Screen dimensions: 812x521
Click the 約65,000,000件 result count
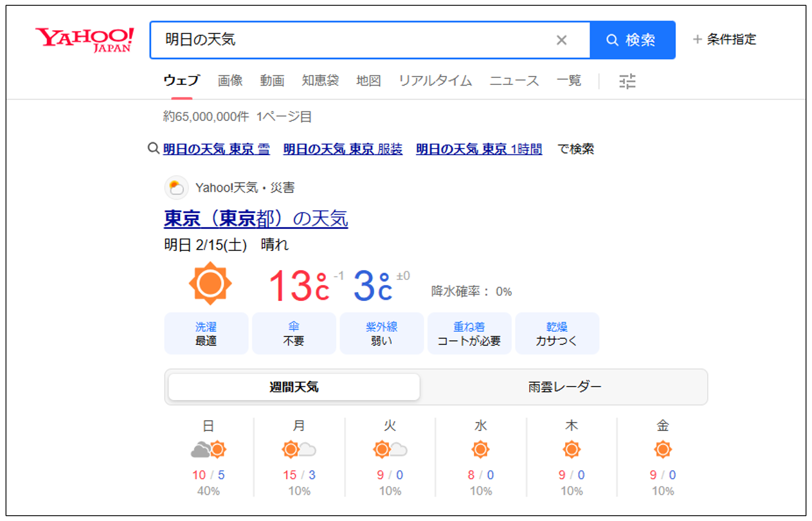206,116
